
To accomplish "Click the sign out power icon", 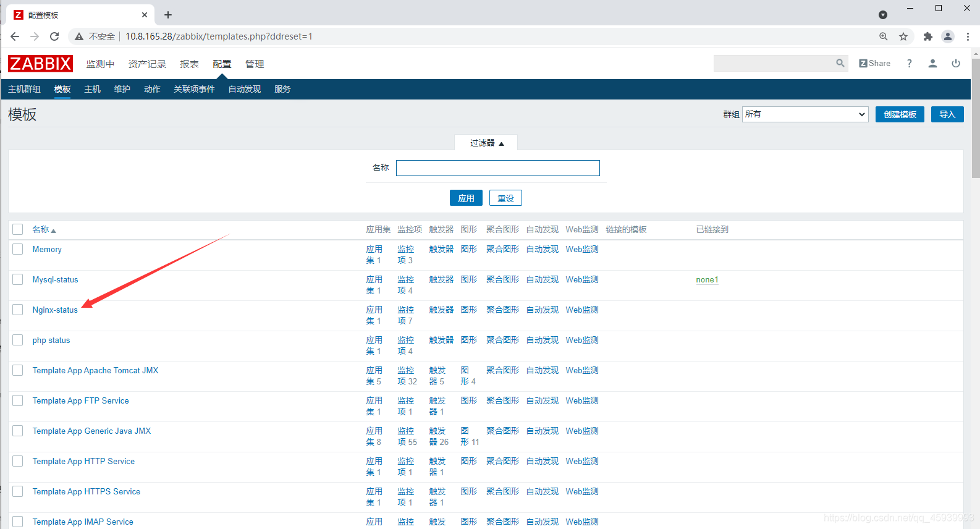I will (x=956, y=63).
